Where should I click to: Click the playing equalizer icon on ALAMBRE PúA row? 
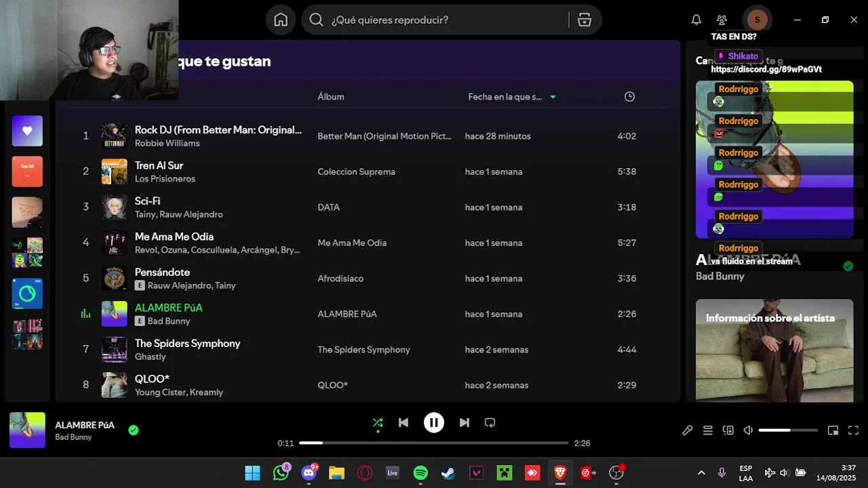pyautogui.click(x=85, y=314)
